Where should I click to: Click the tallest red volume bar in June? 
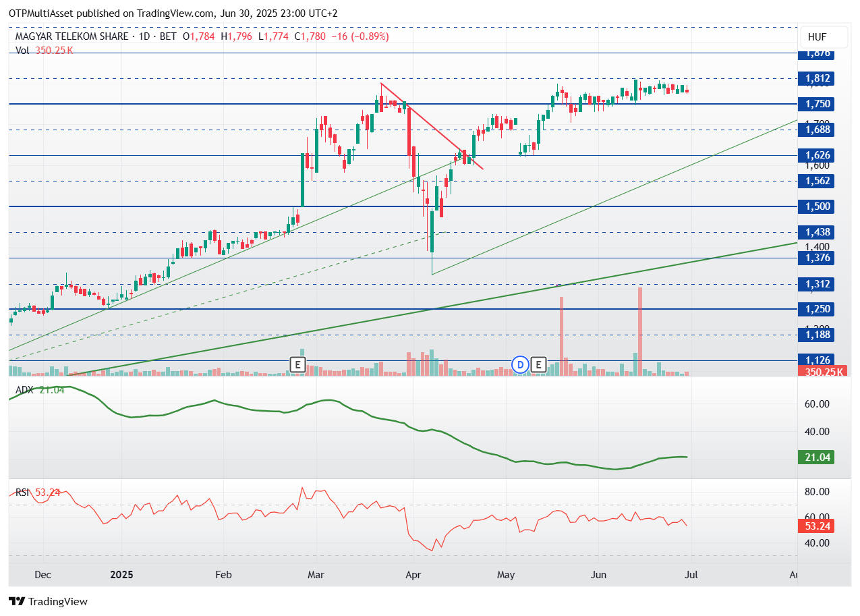click(x=639, y=331)
